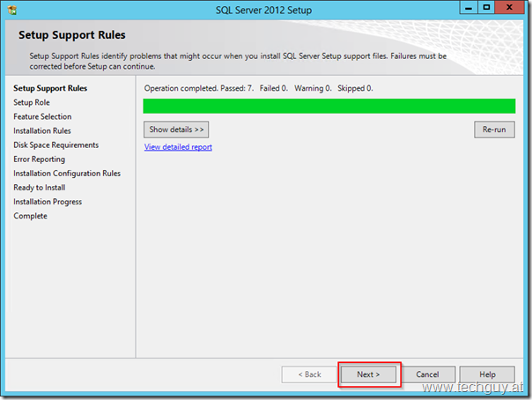Expand rule results with Show details >>
The width and height of the screenshot is (532, 400).
(x=176, y=130)
